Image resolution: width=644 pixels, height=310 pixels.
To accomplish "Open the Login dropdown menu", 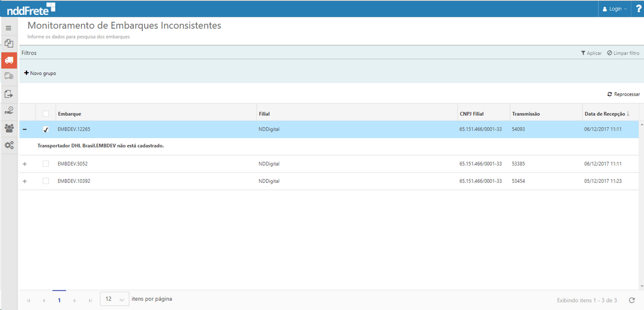I will [615, 9].
